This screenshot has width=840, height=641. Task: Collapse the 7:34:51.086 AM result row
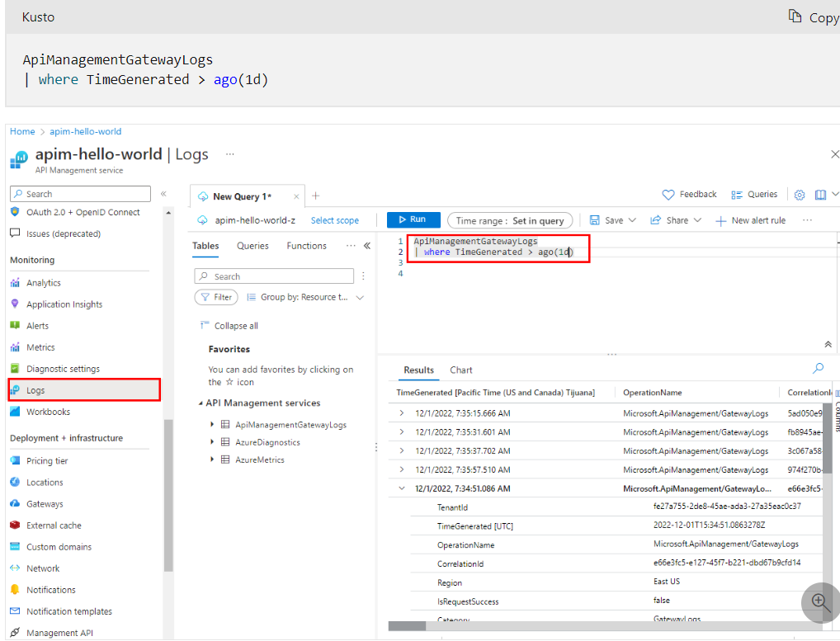(402, 488)
